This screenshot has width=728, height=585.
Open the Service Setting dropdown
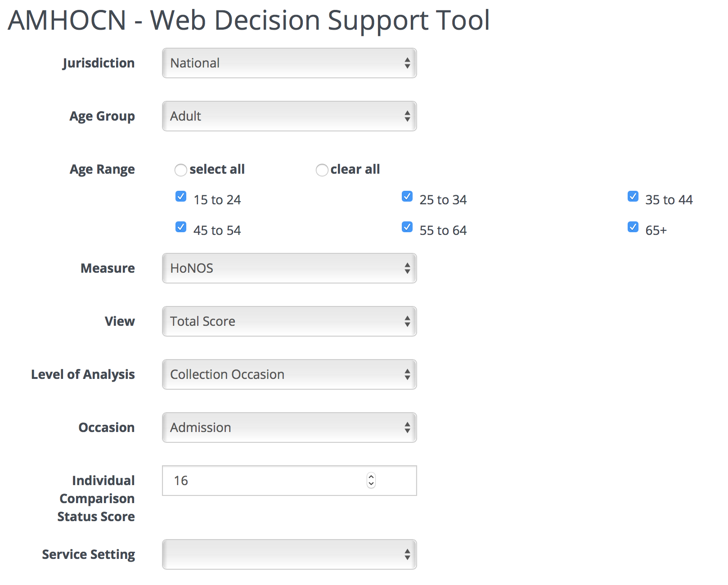pos(289,555)
